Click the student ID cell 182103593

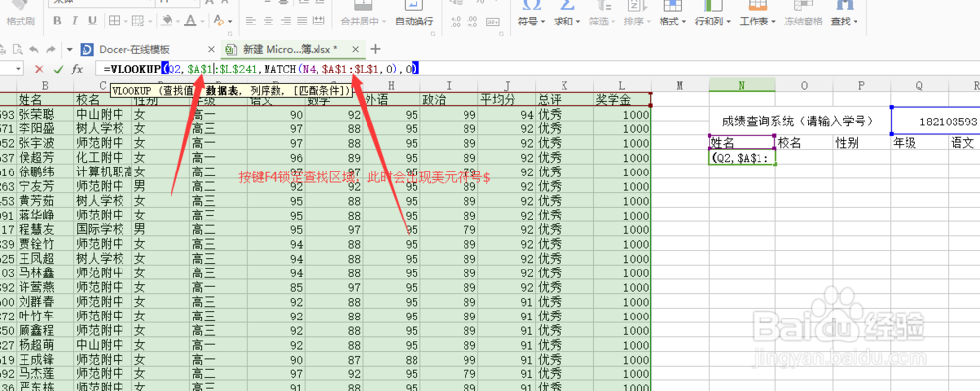point(936,122)
